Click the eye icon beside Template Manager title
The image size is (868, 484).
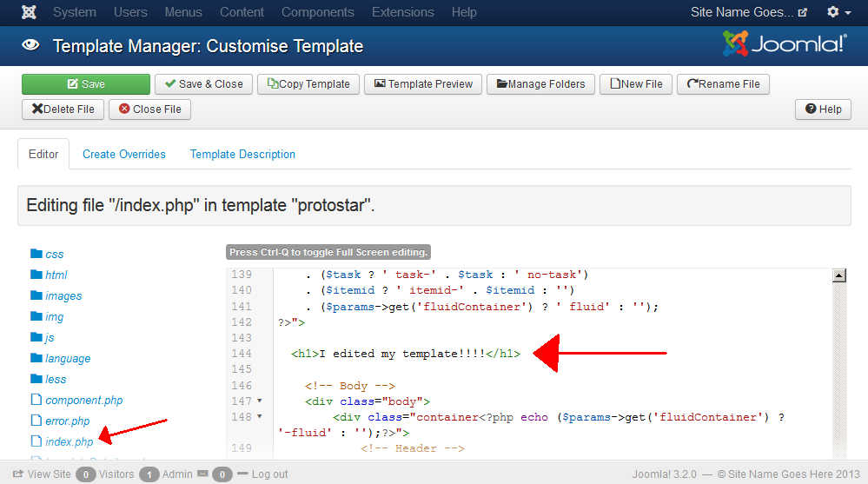[31, 45]
